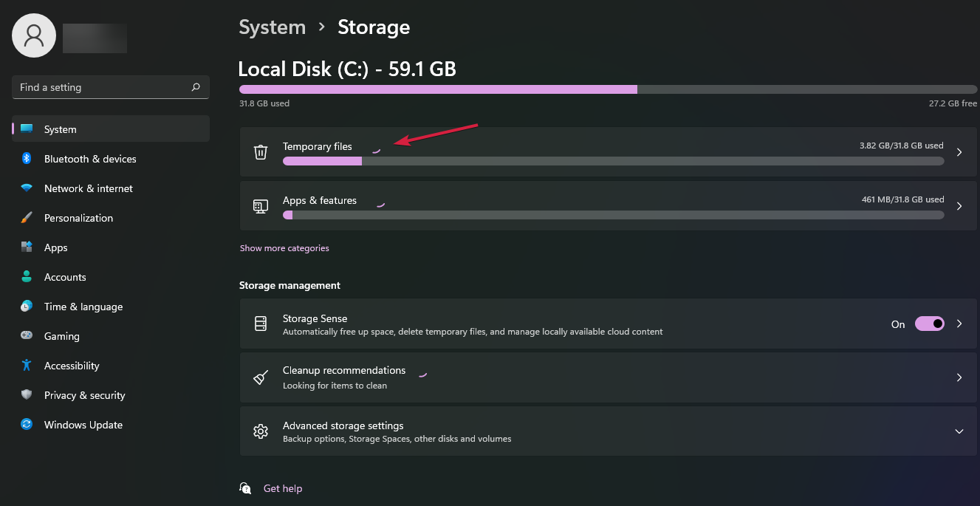Open Apps & features via right chevron
This screenshot has width=980, height=506.
959,206
